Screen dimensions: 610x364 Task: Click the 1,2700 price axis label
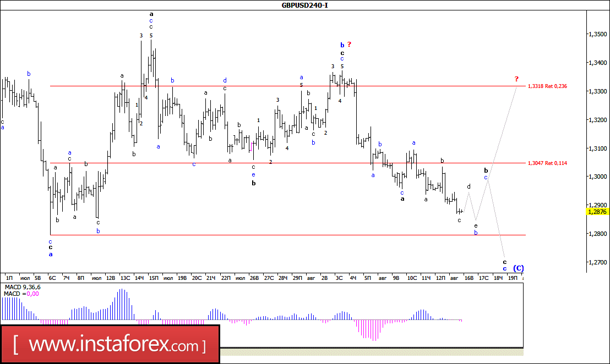597,262
